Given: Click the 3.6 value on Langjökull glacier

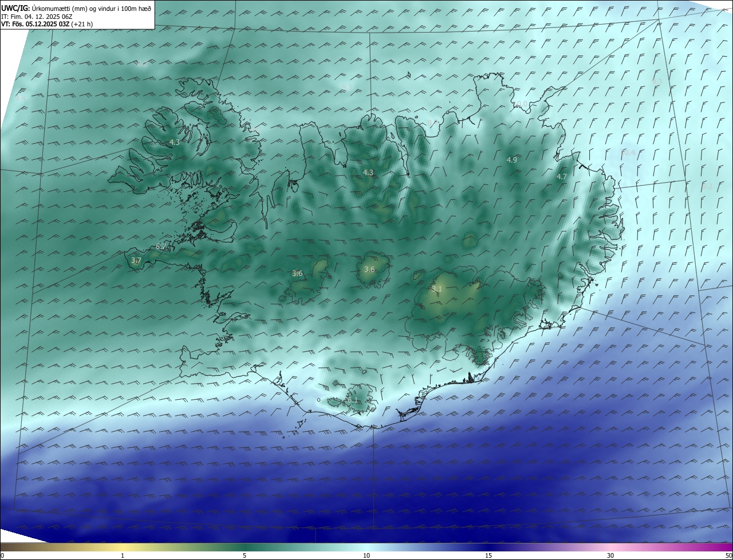Looking at the screenshot, I should [297, 274].
